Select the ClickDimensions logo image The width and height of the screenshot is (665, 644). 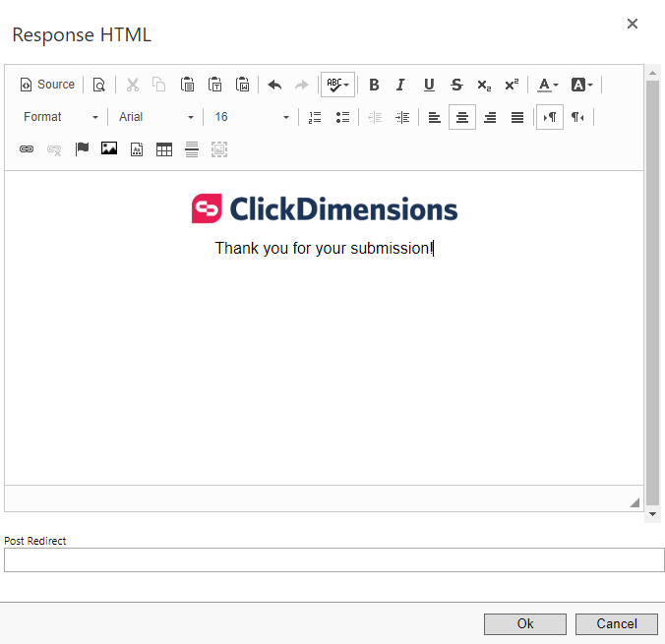click(325, 209)
